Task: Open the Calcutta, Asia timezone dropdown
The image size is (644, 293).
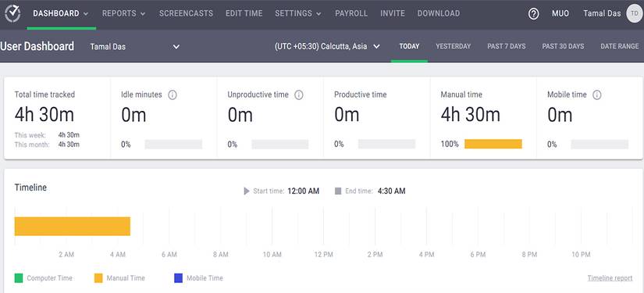Action: [327, 46]
